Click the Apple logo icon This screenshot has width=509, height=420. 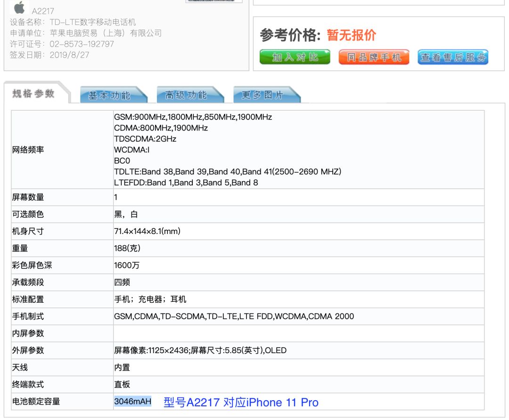tap(19, 7)
